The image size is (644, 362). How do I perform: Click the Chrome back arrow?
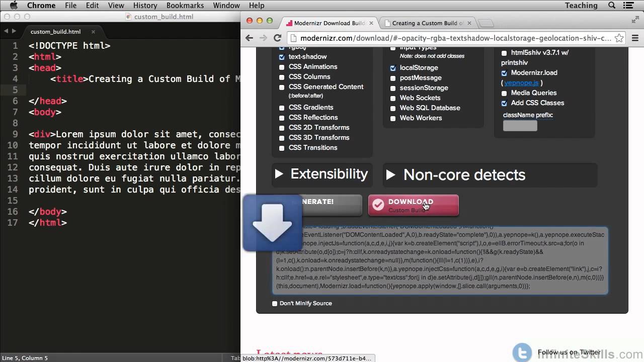(249, 38)
